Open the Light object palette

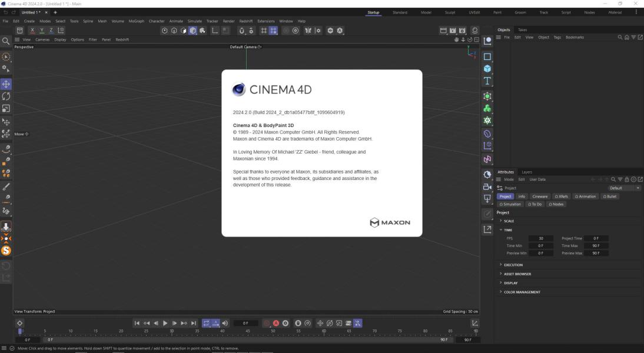point(487,199)
